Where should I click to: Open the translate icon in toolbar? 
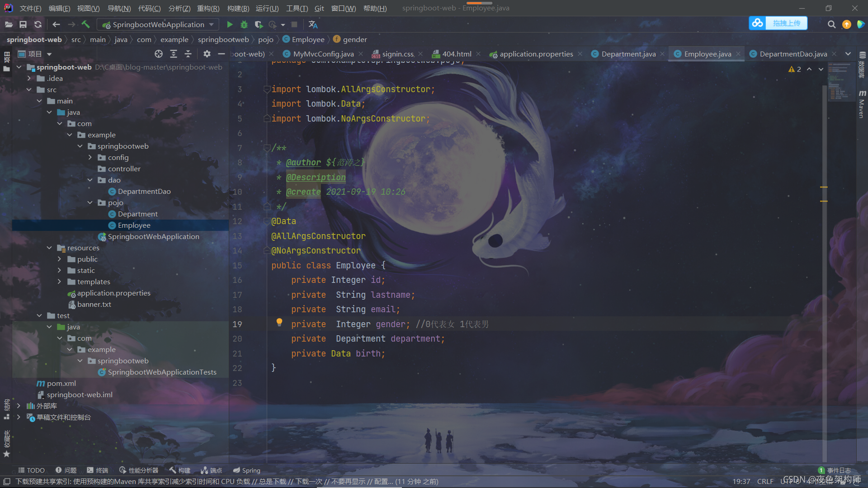point(313,24)
